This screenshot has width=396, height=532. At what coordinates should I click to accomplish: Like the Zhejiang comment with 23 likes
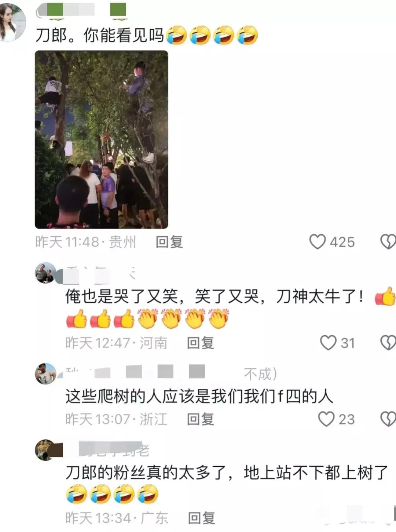(x=326, y=419)
